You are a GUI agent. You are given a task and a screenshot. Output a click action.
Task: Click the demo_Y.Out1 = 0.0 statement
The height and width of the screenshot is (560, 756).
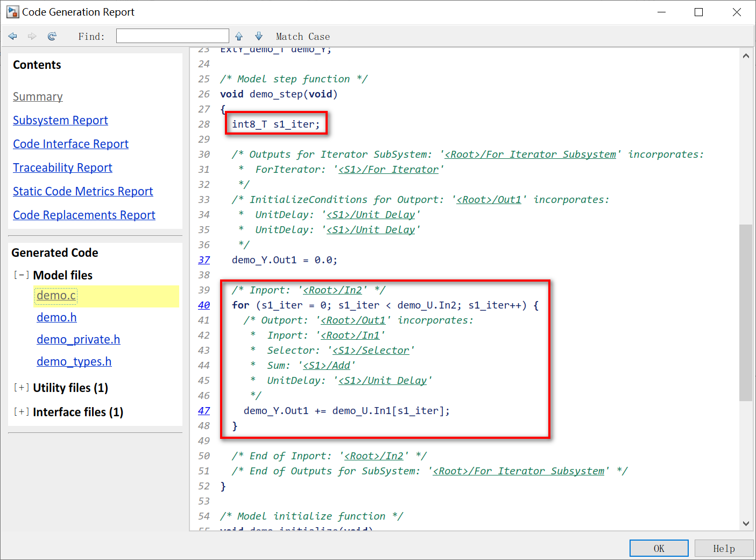click(285, 260)
